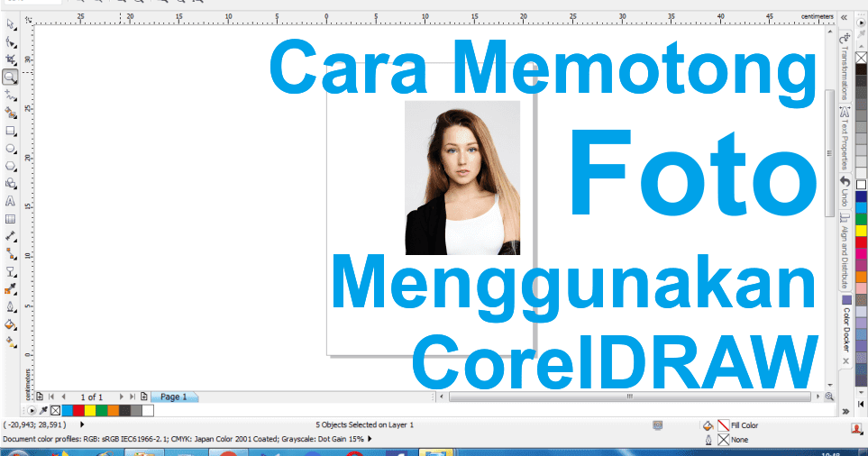Go to the previous page

pyautogui.click(x=64, y=397)
